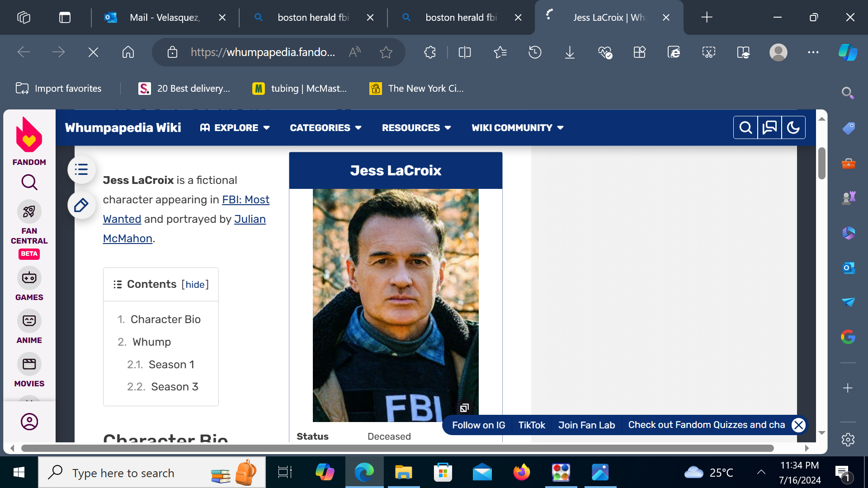Jump to Whump section

pyautogui.click(x=151, y=342)
